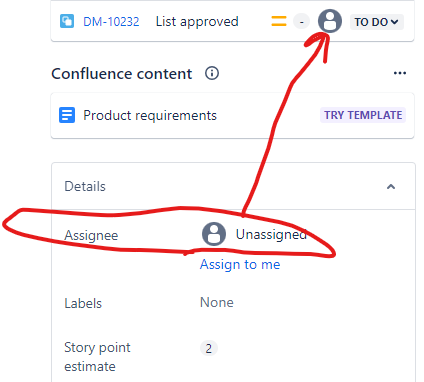Click the TRY TEMPLATE button
This screenshot has width=424, height=382.
[x=363, y=115]
